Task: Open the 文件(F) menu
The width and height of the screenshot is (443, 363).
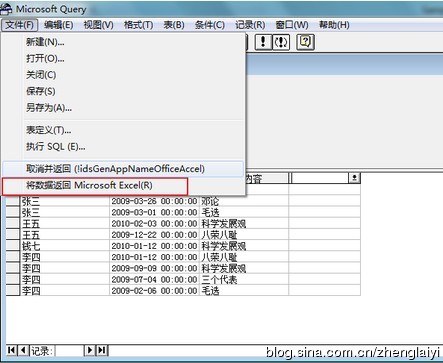Action: 20,25
